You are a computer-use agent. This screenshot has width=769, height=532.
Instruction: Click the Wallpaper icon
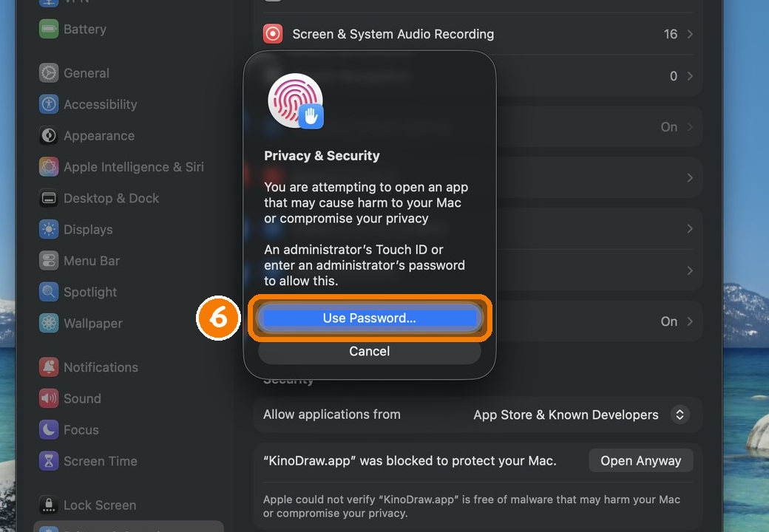pos(49,324)
